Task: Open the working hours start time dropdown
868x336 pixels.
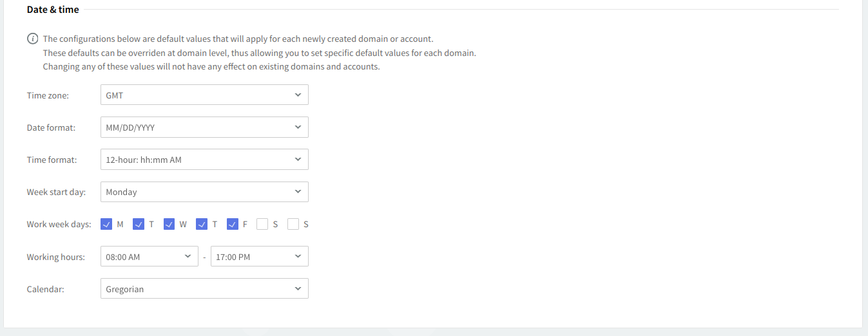Action: [x=149, y=257]
